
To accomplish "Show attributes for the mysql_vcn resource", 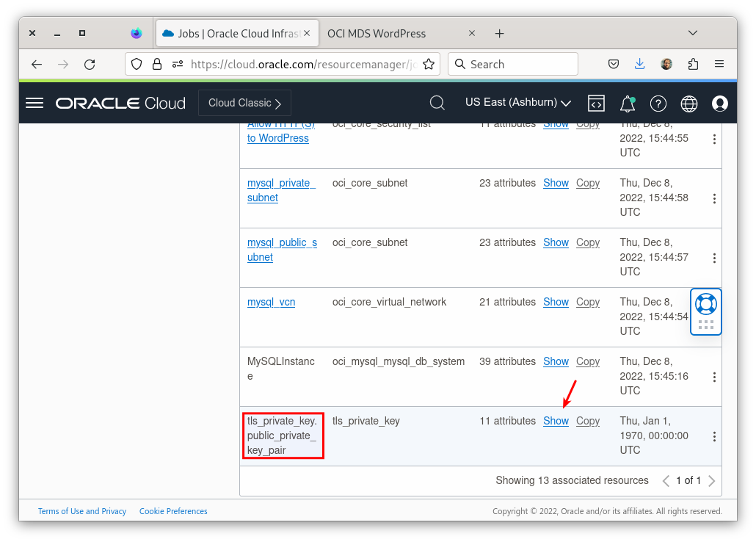I will (x=556, y=302).
